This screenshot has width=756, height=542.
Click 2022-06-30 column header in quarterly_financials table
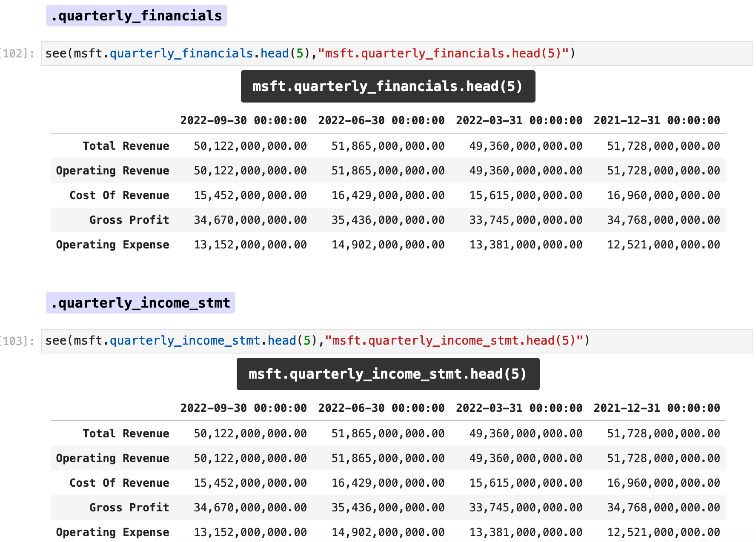pos(381,120)
